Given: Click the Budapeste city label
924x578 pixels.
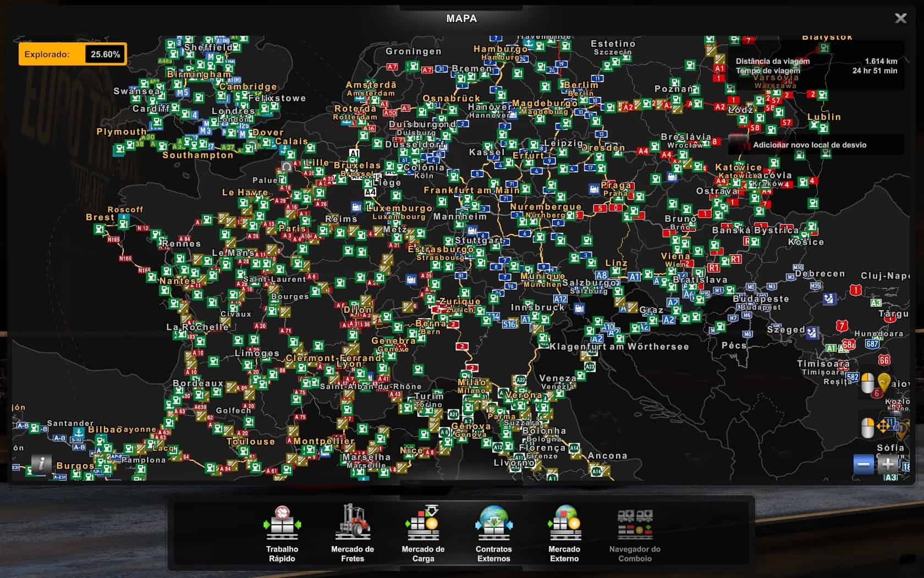Looking at the screenshot, I should coord(761,299).
